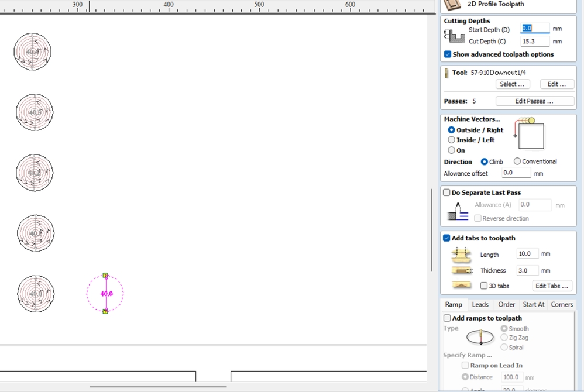Open the Order tab

[507, 304]
